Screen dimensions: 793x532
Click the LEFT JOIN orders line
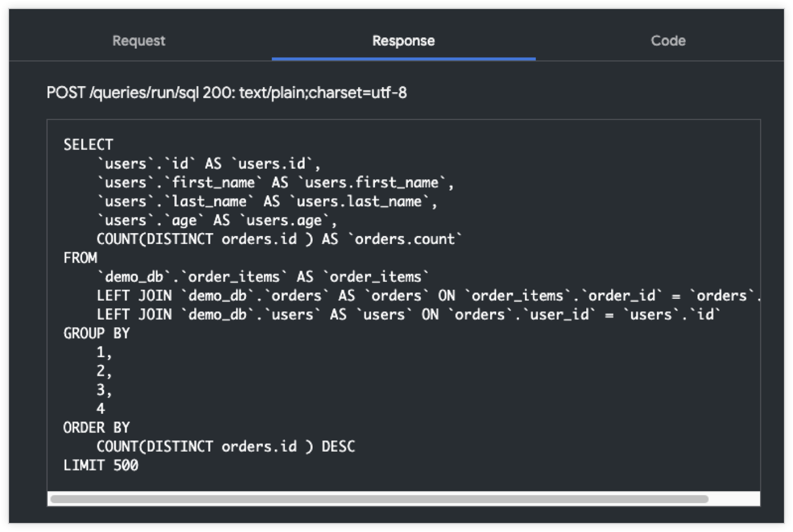[428, 296]
